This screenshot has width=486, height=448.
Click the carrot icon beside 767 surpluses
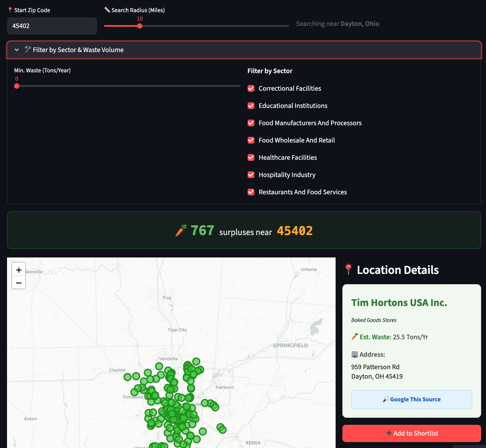pos(181,231)
